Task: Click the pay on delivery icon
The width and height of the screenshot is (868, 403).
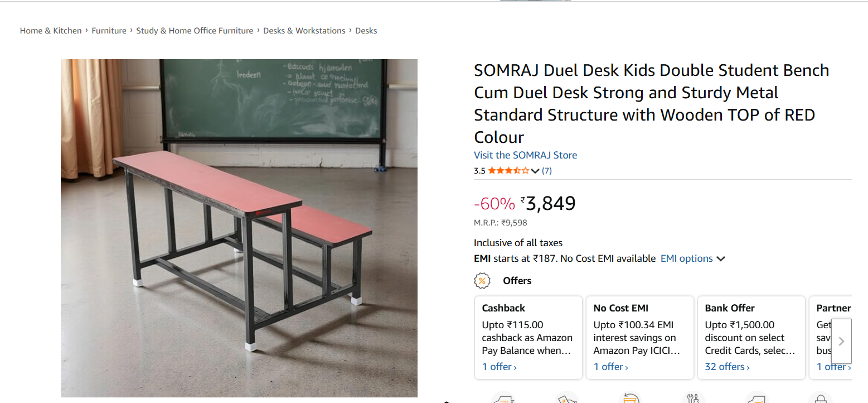Action: (566, 399)
